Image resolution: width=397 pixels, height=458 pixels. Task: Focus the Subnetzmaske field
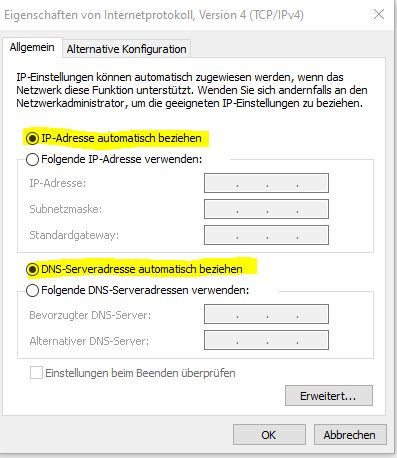[266, 209]
